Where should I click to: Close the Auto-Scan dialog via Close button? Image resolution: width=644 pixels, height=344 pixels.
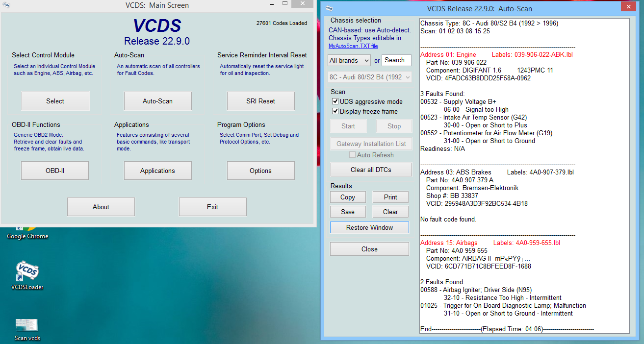coord(369,249)
